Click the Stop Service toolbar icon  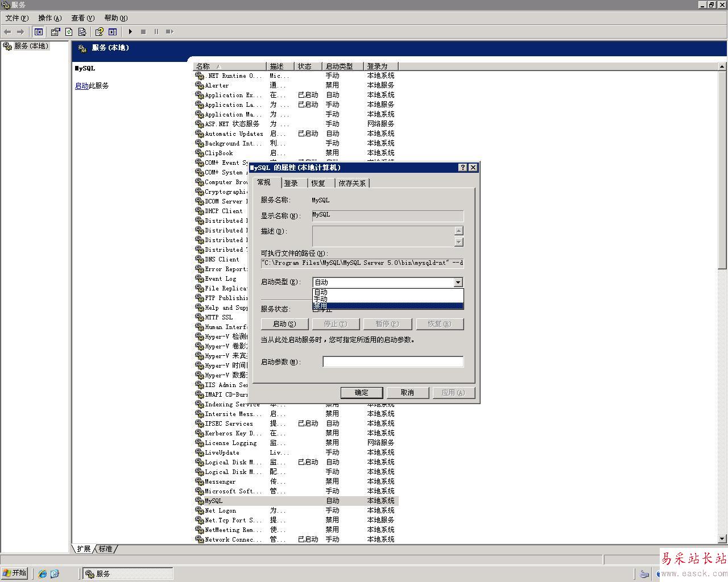click(x=143, y=32)
